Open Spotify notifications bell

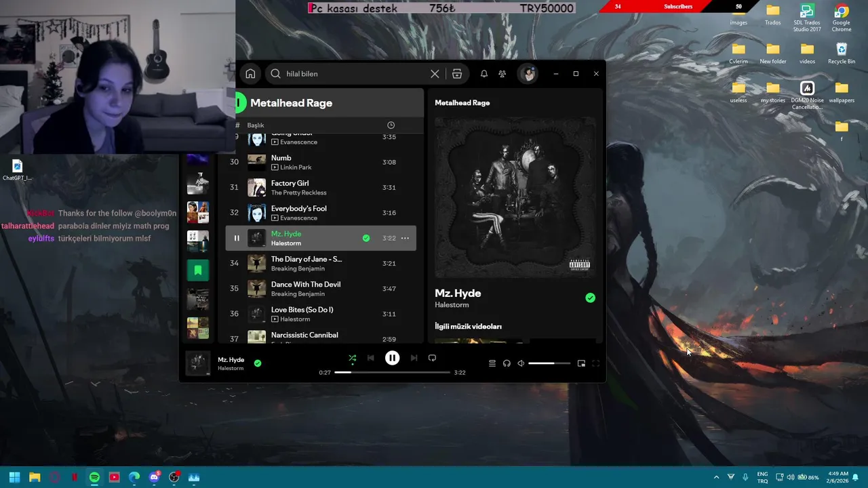coord(484,74)
